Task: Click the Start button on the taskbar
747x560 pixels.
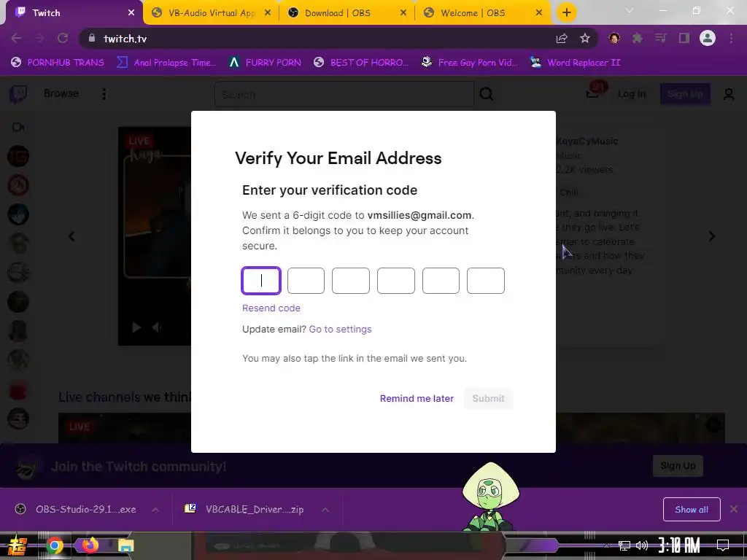Action: 18,545
